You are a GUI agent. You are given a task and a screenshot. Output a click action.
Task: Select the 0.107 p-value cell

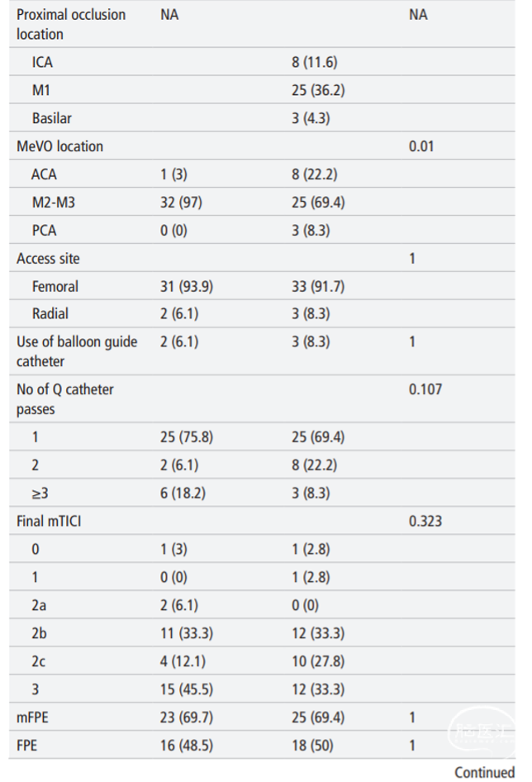point(425,389)
